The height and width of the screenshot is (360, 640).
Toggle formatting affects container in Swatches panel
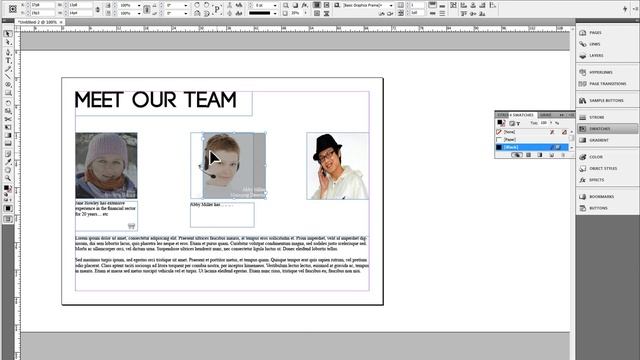(x=512, y=123)
